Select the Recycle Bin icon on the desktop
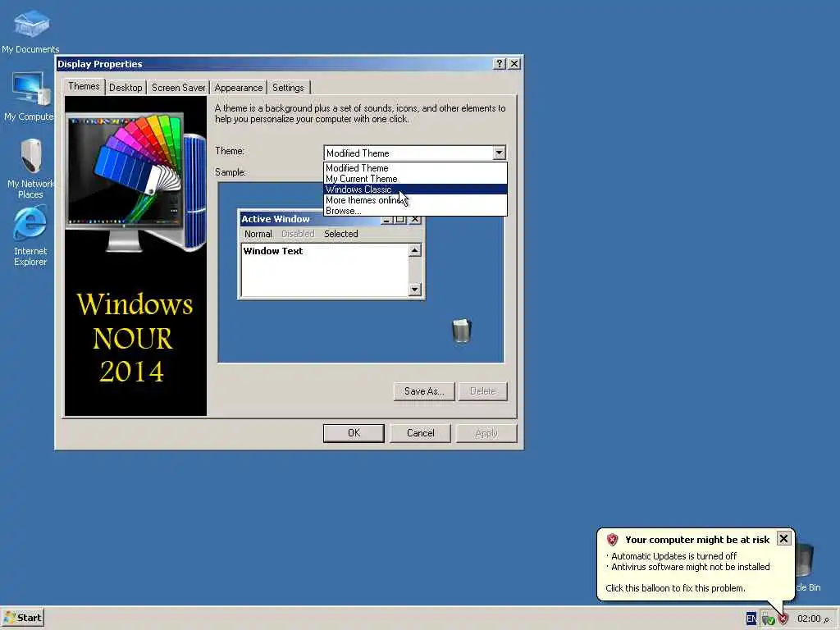The image size is (840, 630). tap(806, 568)
